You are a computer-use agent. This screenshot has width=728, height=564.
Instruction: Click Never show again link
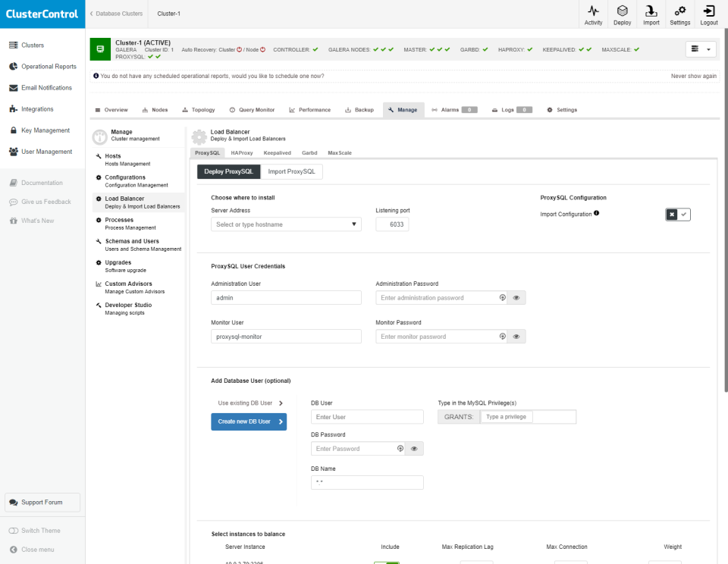coord(693,76)
